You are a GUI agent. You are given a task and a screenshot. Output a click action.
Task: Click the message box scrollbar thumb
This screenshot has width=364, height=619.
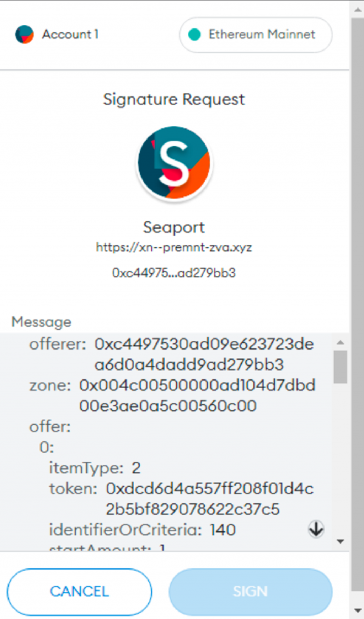tap(340, 367)
